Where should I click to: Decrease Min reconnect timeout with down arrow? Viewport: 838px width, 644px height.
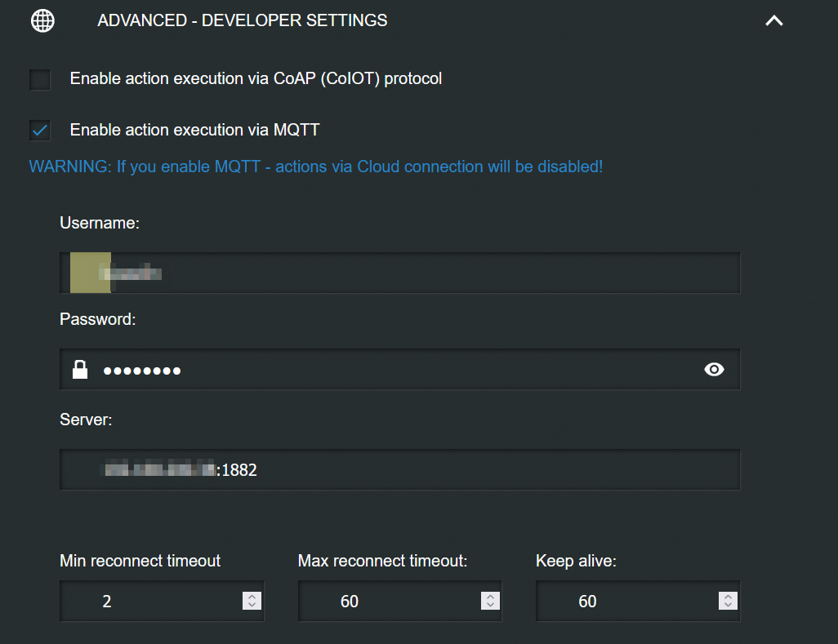tap(252, 606)
